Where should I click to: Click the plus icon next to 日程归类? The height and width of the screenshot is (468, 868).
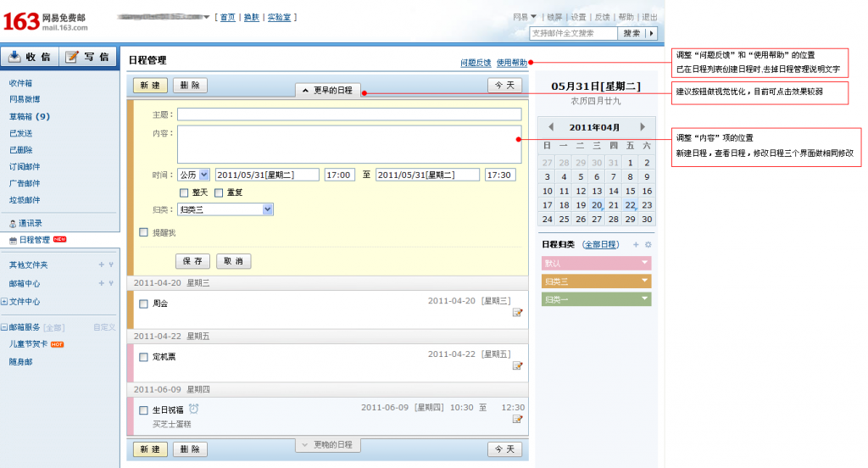636,245
